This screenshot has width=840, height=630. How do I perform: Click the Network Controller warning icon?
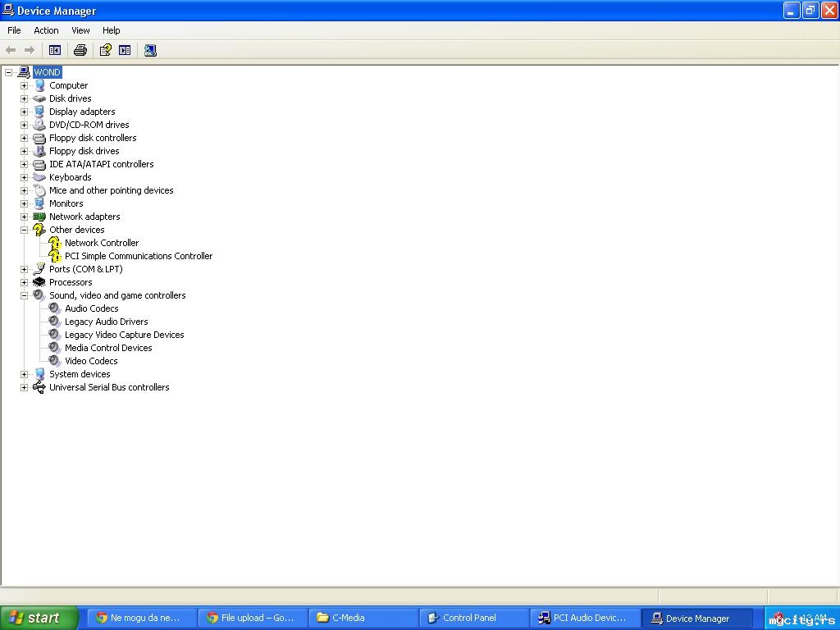pos(55,243)
